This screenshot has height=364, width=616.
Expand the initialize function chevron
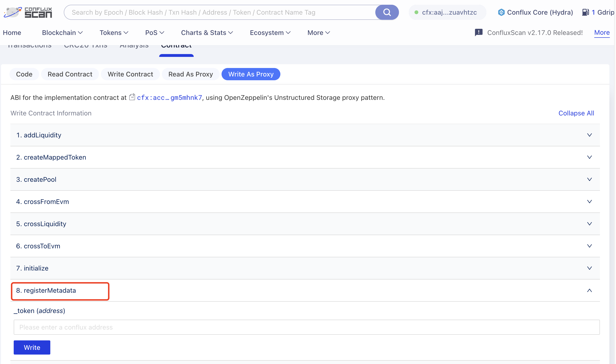(589, 268)
